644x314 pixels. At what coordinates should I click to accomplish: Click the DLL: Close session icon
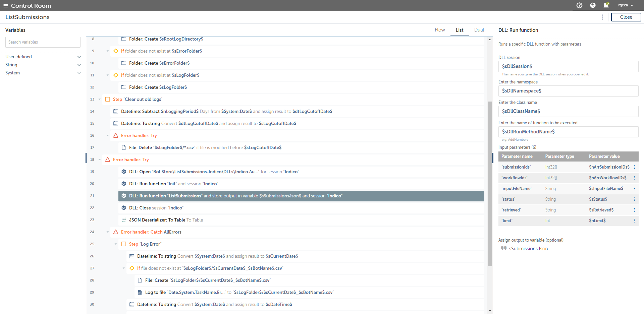[x=124, y=208]
